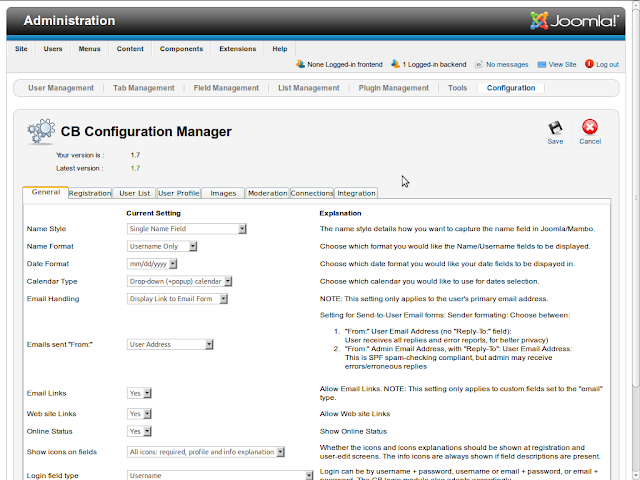Image resolution: width=640 pixels, height=480 pixels.
Task: Open the Login field type dropdown
Action: click(x=220, y=476)
